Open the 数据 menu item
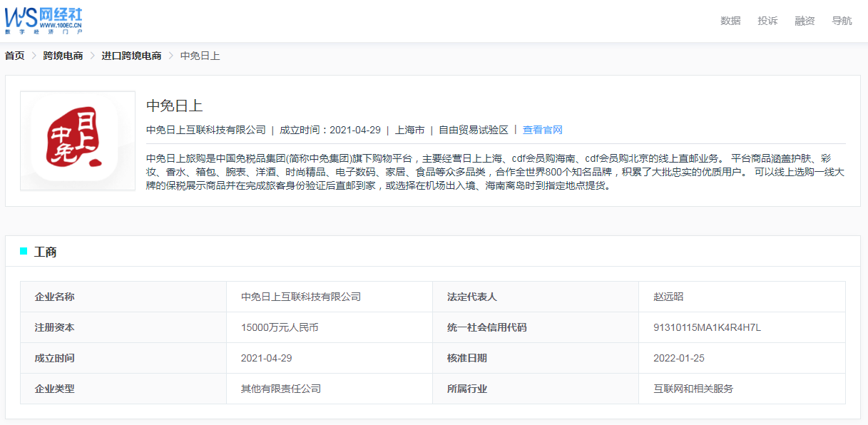868x425 pixels. point(730,21)
